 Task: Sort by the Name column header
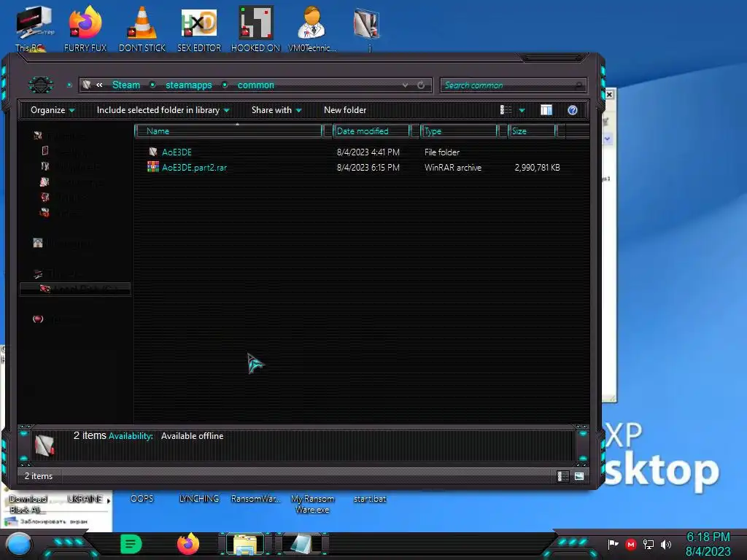(x=228, y=131)
